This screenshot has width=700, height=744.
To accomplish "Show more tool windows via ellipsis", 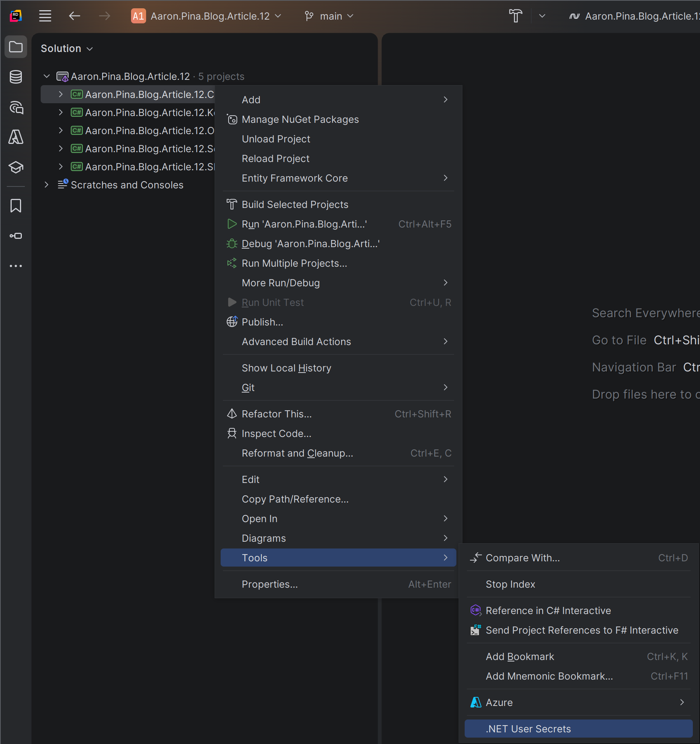I will click(x=16, y=266).
